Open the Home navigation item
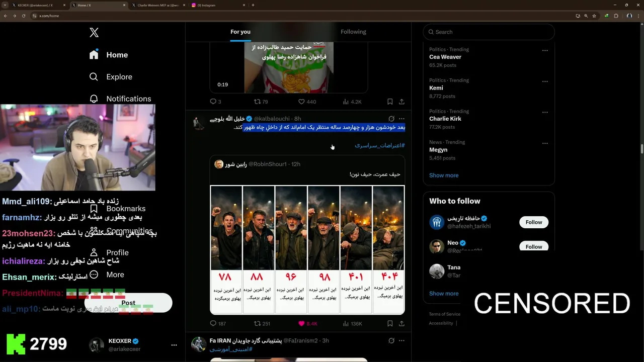 tap(109, 55)
